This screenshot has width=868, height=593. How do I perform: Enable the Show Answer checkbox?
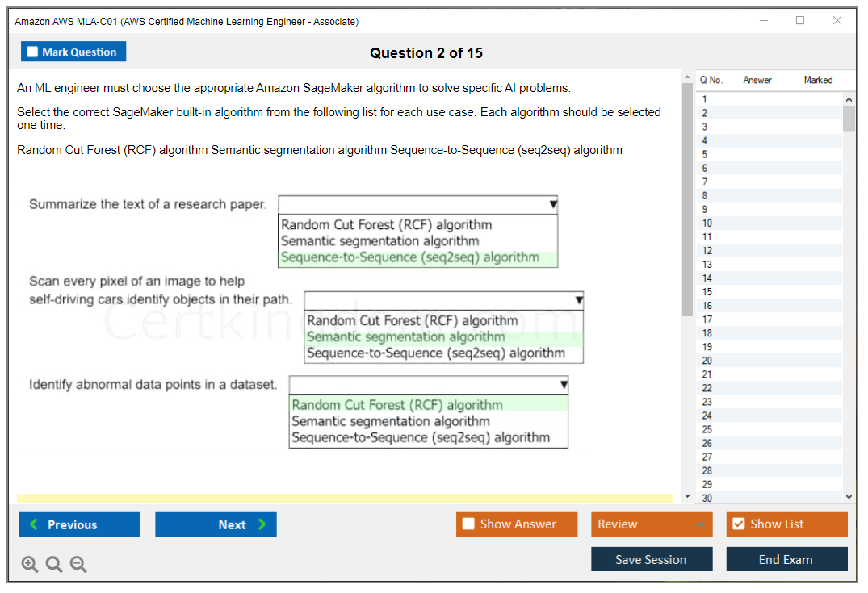468,524
